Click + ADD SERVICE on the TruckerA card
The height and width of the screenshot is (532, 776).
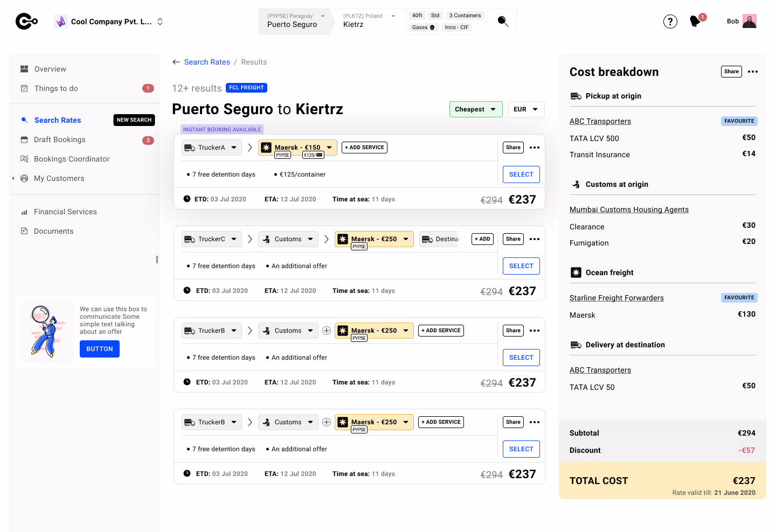[364, 148]
